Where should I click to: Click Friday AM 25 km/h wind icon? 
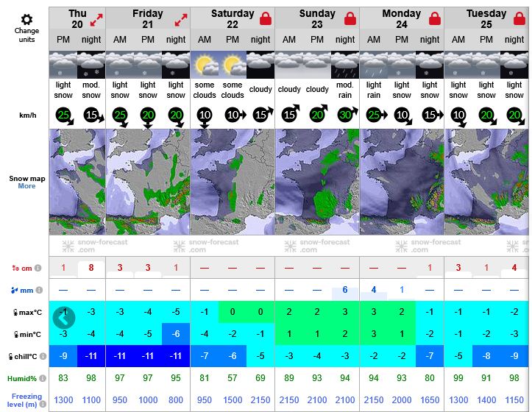[x=121, y=117]
